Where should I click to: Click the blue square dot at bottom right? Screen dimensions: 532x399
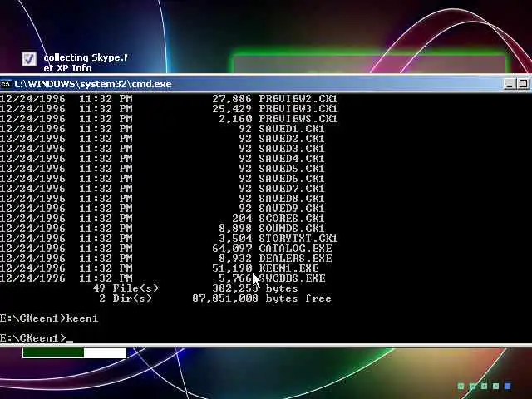pyautogui.click(x=508, y=386)
